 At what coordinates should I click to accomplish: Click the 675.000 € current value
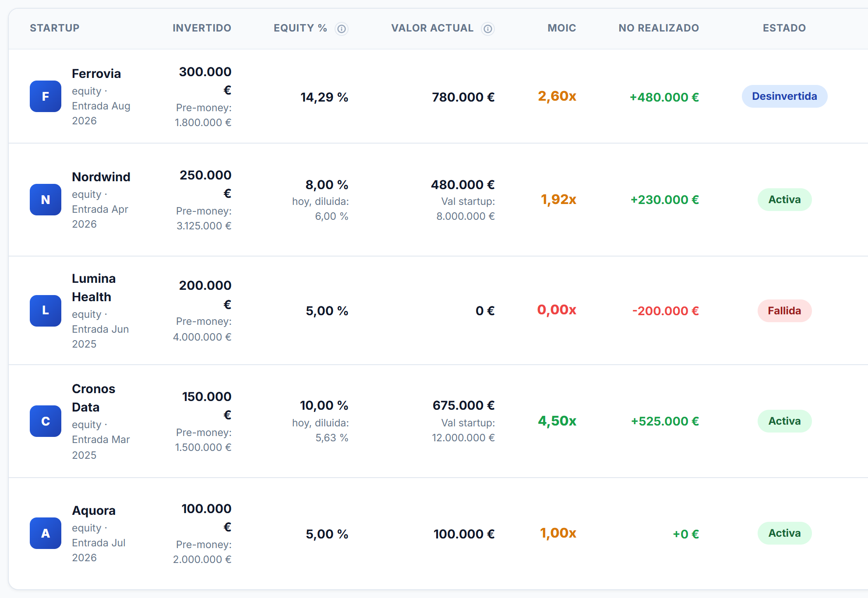[x=464, y=405]
